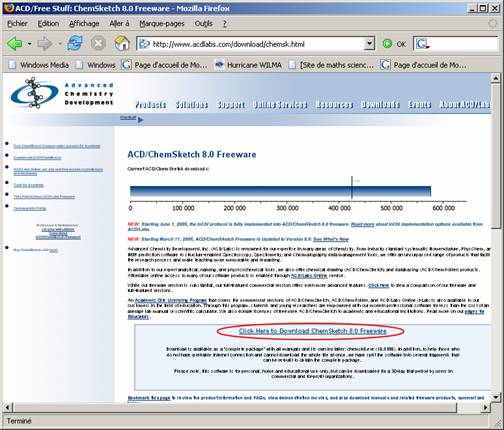Click the first sidebar link in left panel
504x430 pixels.
57,146
